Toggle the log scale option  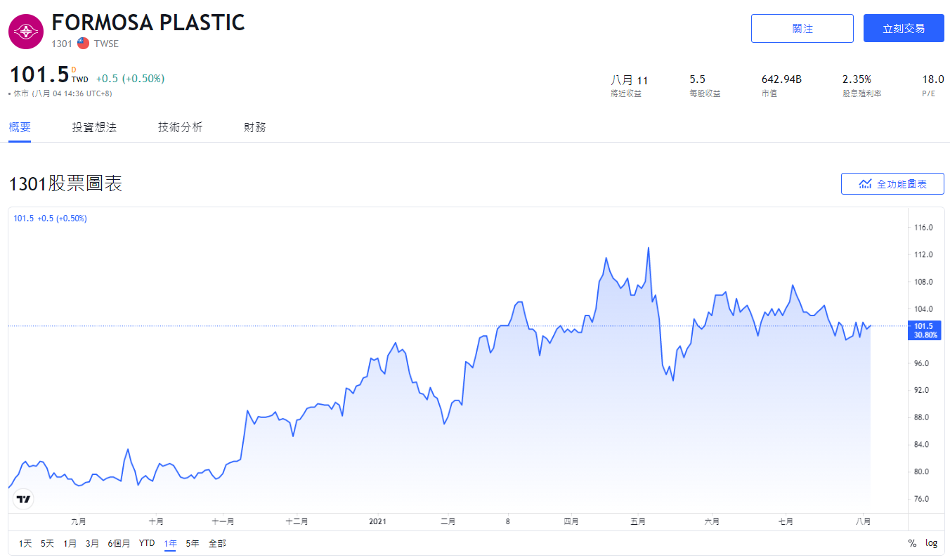point(931,543)
